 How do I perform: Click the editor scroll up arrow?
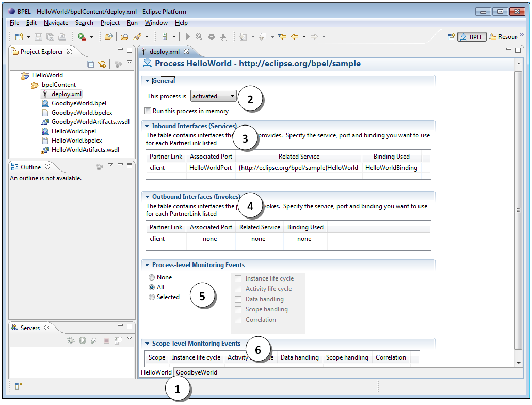pyautogui.click(x=519, y=64)
